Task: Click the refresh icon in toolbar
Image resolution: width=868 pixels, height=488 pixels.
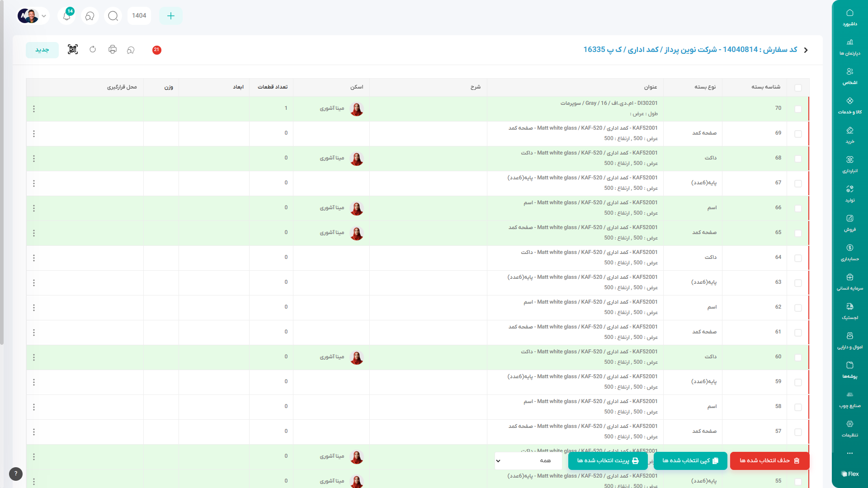Action: (x=93, y=50)
